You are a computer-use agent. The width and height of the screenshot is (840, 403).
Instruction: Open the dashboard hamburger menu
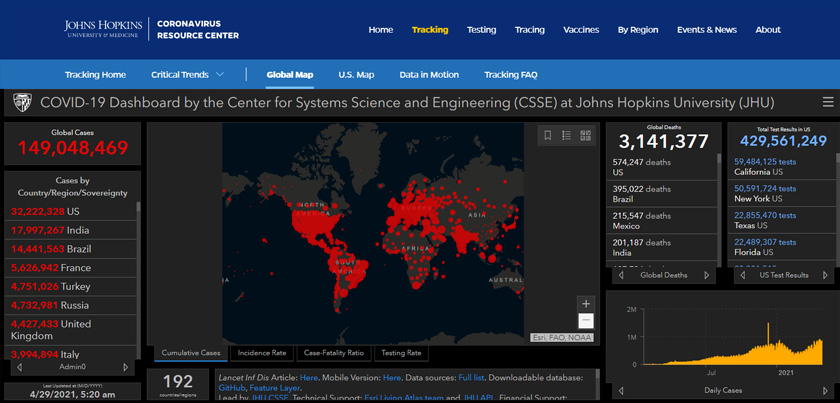pyautogui.click(x=827, y=102)
